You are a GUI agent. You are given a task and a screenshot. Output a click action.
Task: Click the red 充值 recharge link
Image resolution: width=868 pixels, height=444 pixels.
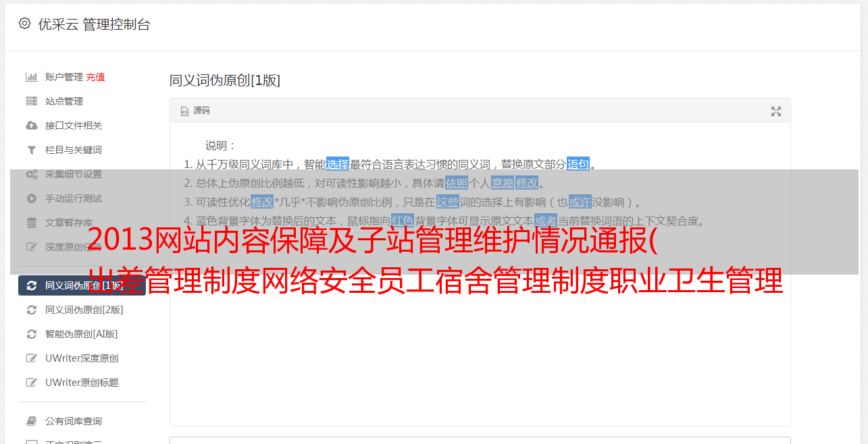pyautogui.click(x=95, y=77)
